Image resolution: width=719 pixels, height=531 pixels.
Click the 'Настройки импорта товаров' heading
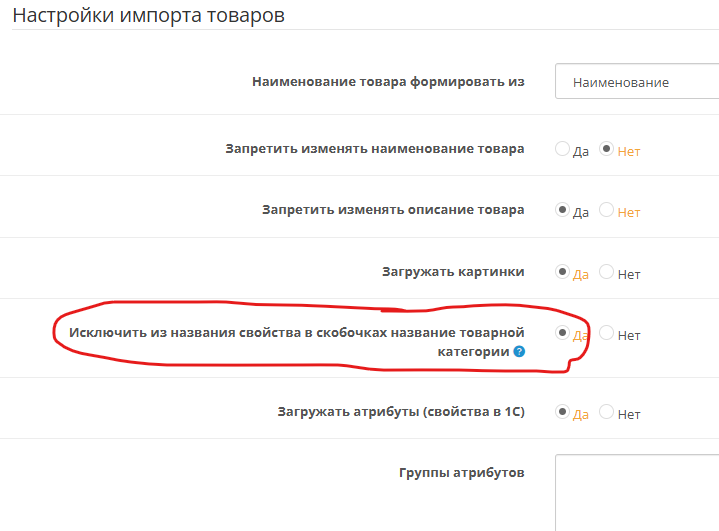click(149, 15)
